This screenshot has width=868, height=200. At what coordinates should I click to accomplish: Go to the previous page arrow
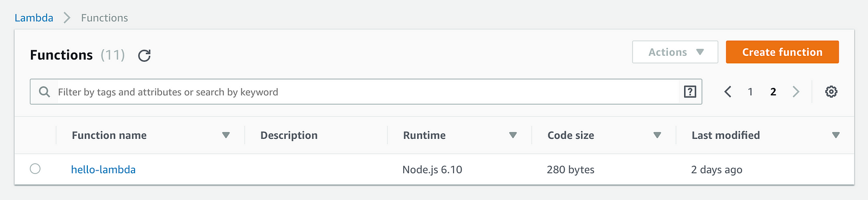728,92
